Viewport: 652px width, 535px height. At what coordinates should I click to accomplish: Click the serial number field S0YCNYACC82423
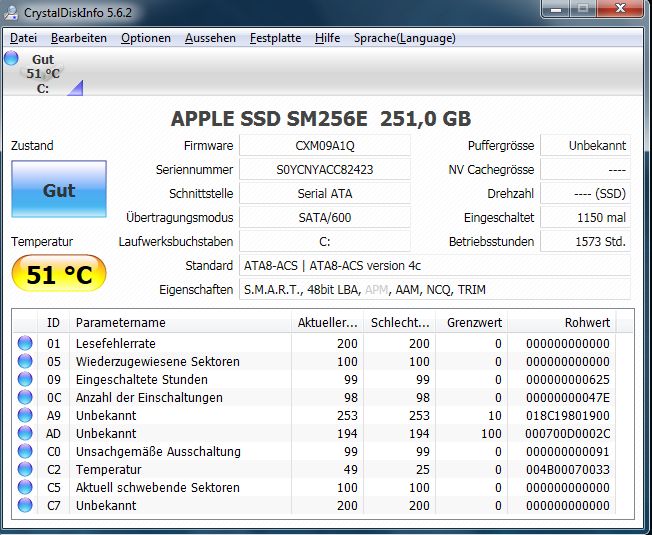point(325,170)
